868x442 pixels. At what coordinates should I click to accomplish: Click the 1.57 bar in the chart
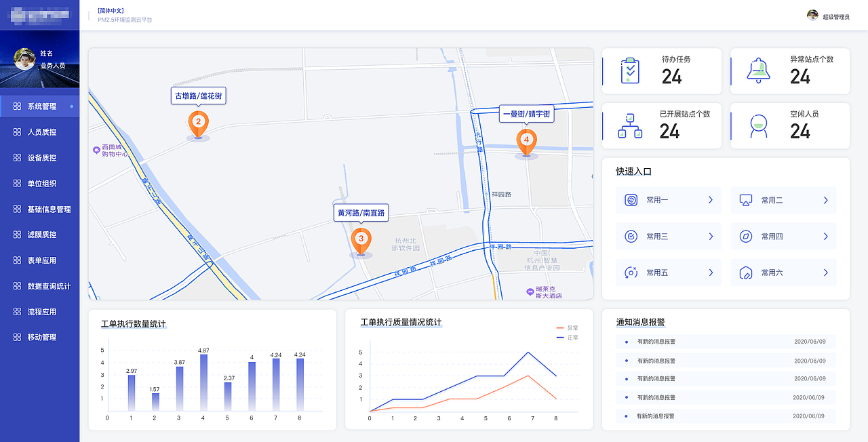(x=155, y=401)
